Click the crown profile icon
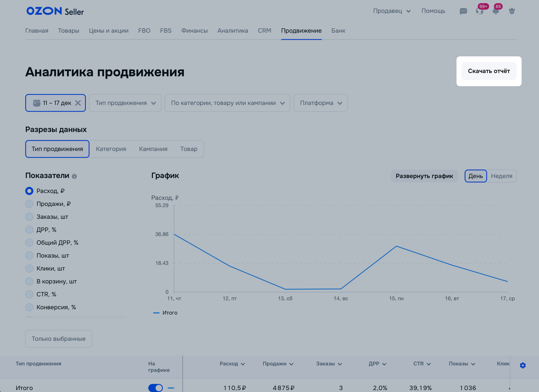 tap(512, 11)
